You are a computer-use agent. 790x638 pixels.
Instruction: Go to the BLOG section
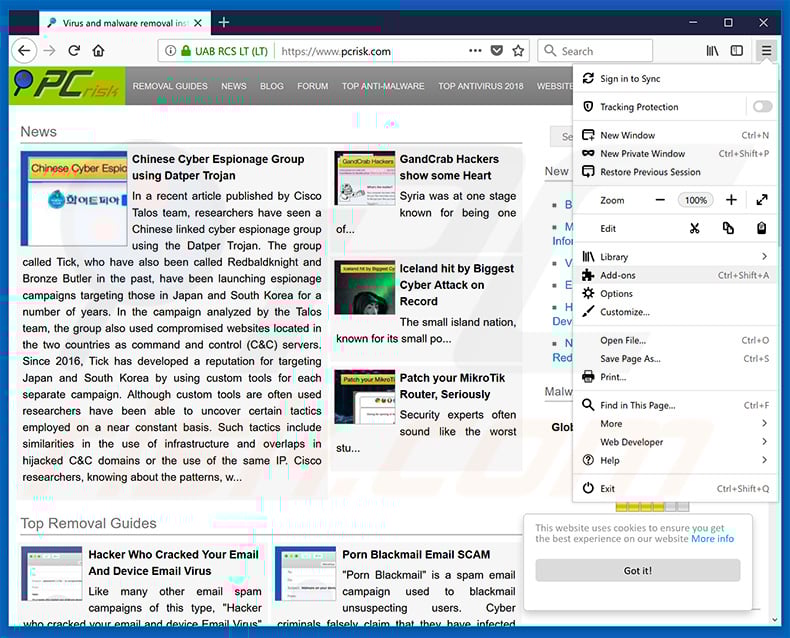[272, 86]
